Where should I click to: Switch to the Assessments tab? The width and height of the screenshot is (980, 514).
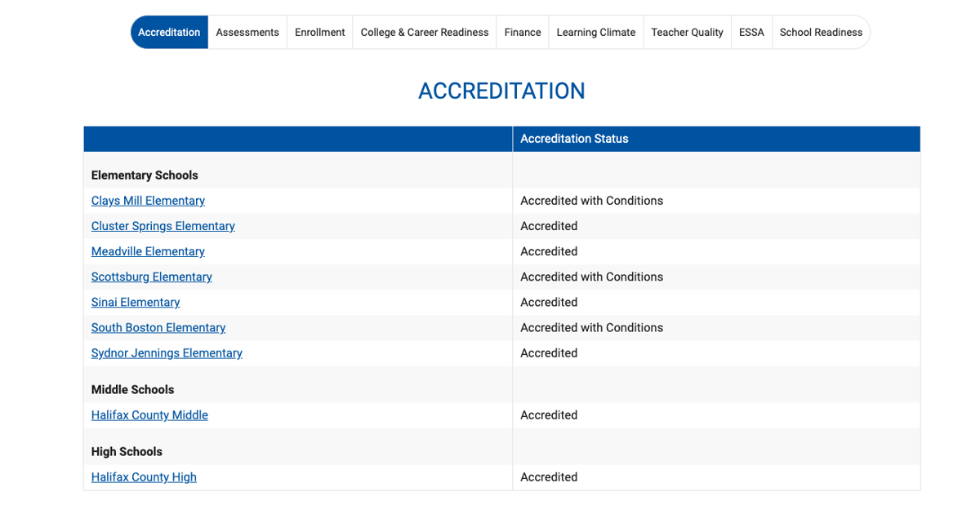coord(247,33)
